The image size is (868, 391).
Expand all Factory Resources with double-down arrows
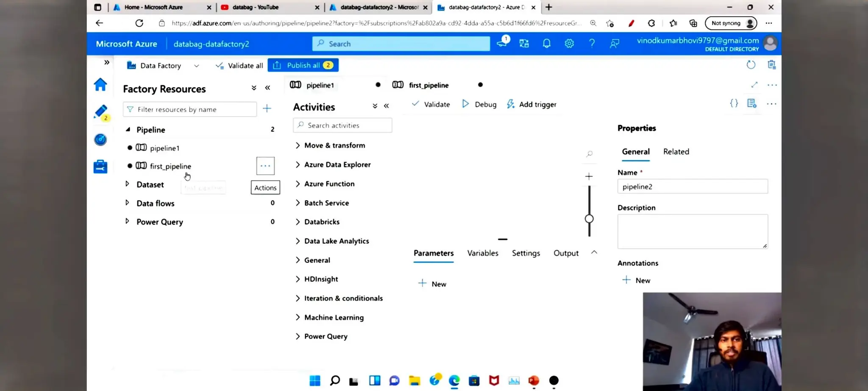tap(254, 88)
